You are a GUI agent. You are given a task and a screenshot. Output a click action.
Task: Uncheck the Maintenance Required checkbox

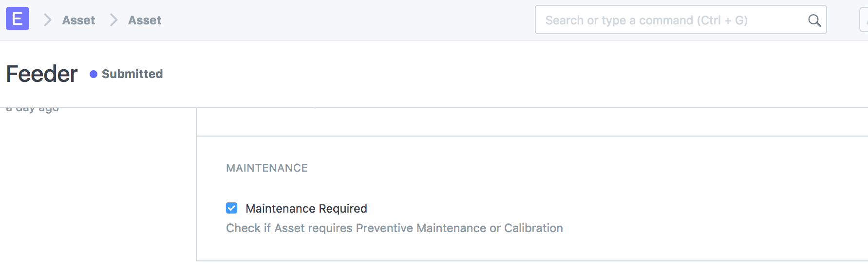[x=232, y=208]
